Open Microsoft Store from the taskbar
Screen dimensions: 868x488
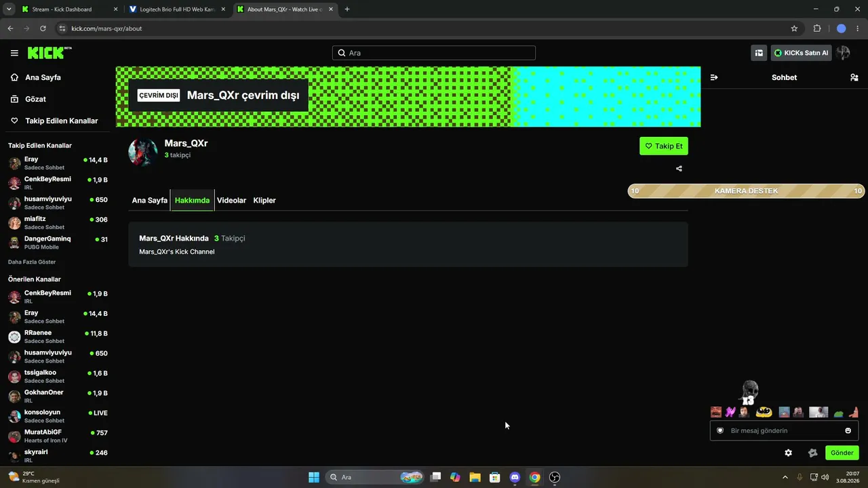coord(495,477)
